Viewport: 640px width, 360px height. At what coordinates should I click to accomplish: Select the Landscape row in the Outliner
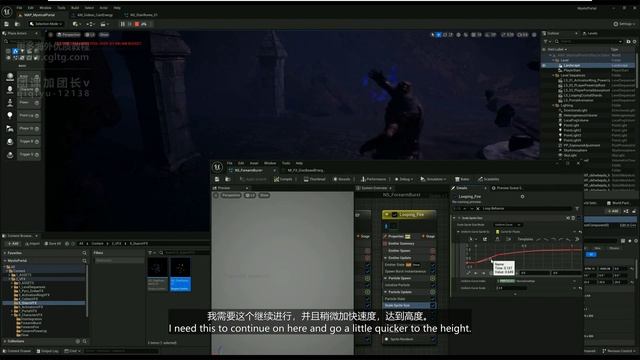click(588, 65)
